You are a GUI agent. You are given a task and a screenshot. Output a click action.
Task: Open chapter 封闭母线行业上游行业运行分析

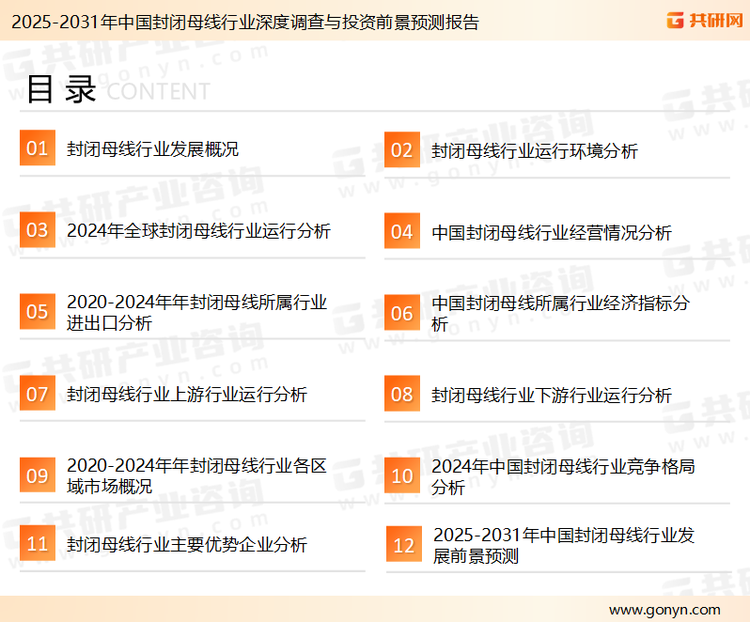187,394
